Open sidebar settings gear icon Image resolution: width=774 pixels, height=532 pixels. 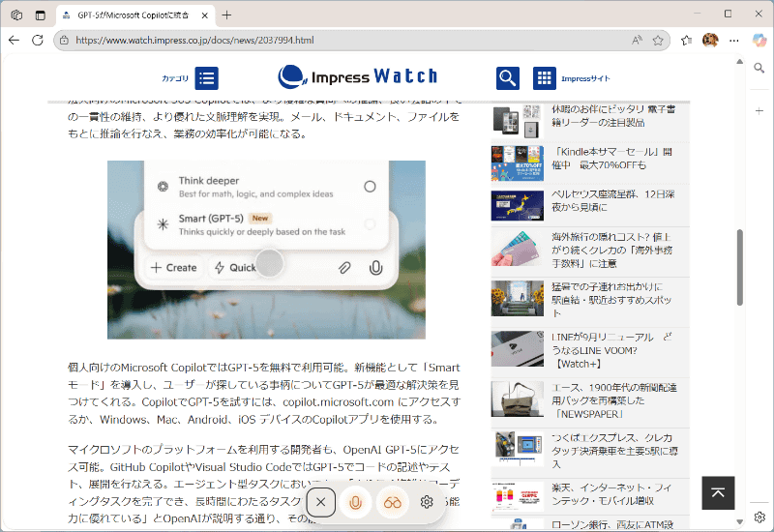coord(759,517)
